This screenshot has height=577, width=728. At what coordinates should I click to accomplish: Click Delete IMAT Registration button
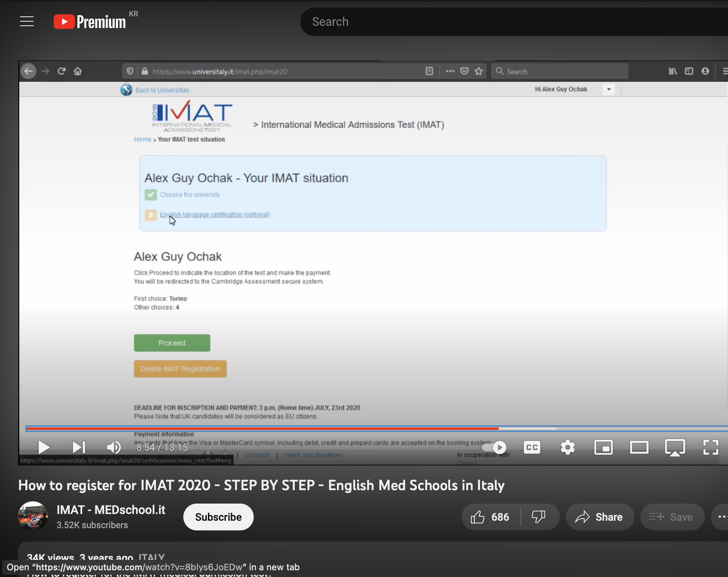[x=180, y=369]
